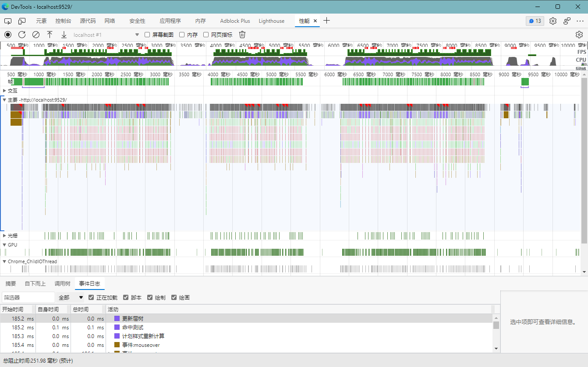Screen dimensions: 588x367
Task: Select the 更新层树 event row
Action: click(x=246, y=318)
